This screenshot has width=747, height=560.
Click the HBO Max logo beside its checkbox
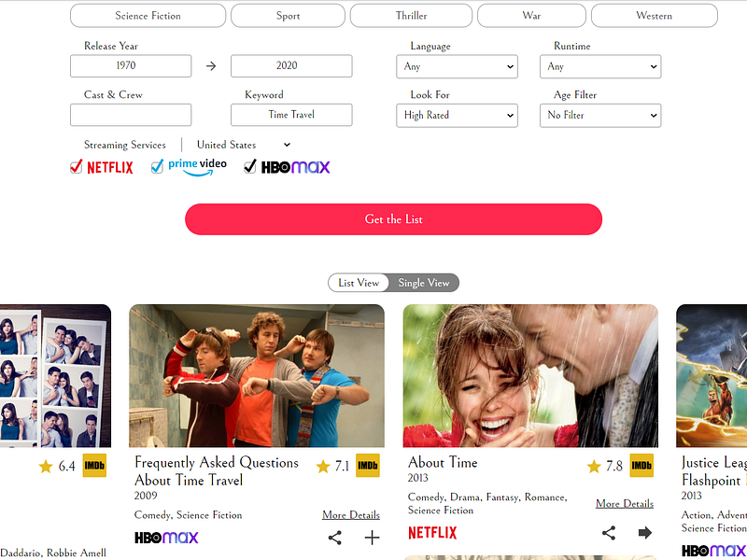tap(295, 167)
